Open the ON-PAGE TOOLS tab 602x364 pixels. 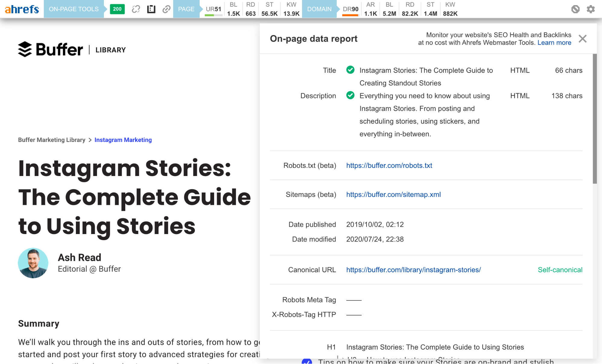point(74,9)
